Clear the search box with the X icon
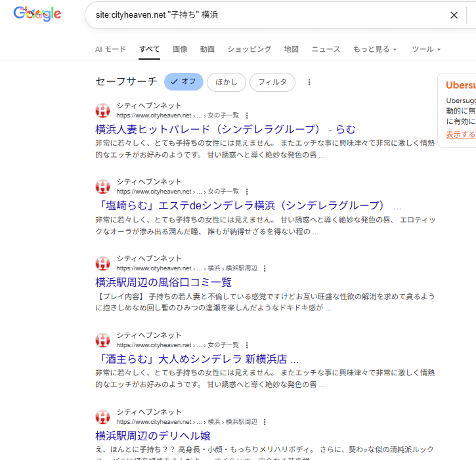Image resolution: width=476 pixels, height=460 pixels. pos(454,15)
